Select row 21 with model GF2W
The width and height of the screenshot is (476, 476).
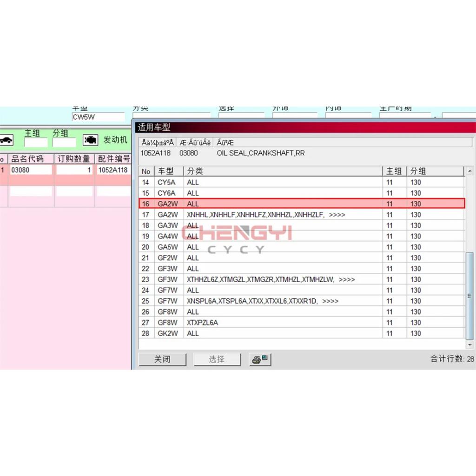coord(301,258)
